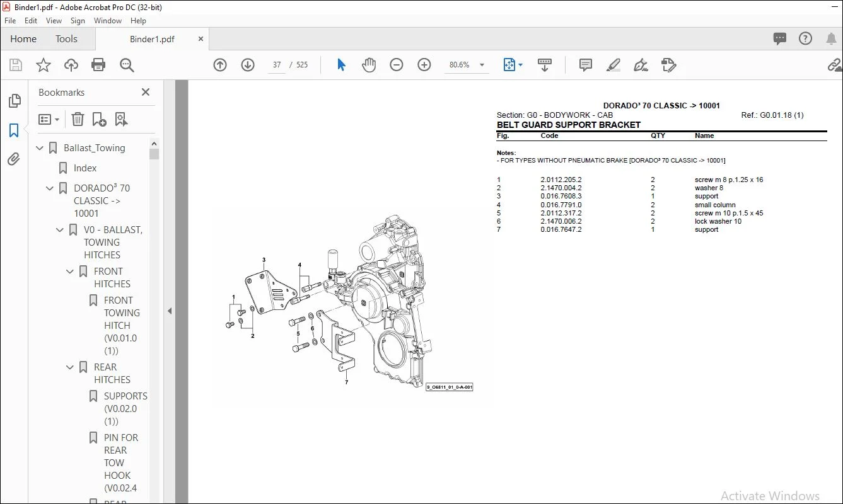Click the find current bookmark icon
The height and width of the screenshot is (504, 843).
(121, 119)
